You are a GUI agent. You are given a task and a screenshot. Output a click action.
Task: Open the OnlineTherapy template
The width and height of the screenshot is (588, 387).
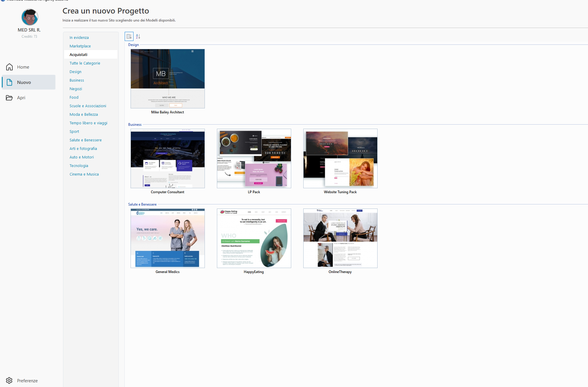pos(340,238)
